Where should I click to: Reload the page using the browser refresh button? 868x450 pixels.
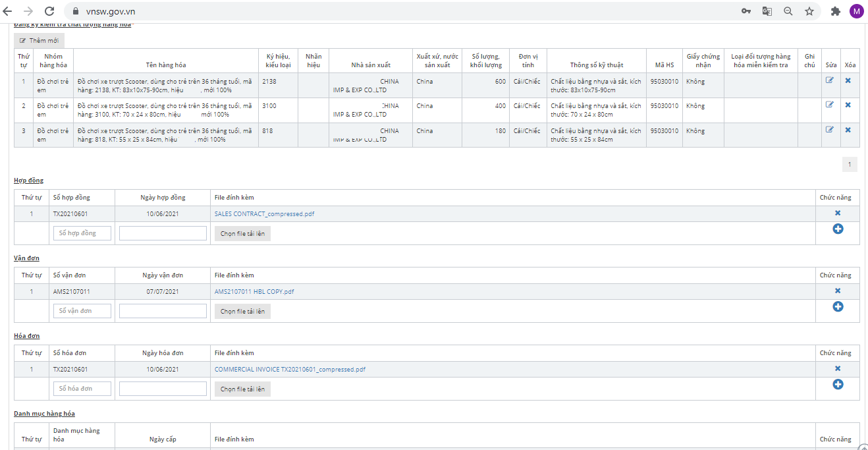49,11
